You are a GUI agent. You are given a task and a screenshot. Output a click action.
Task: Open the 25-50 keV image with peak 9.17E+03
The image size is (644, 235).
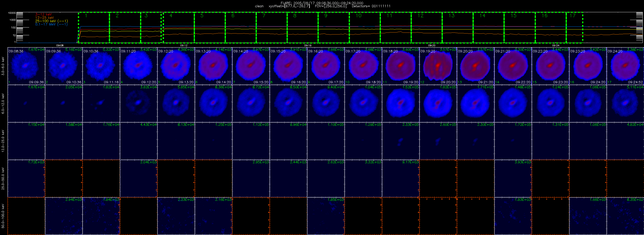pos(401,178)
